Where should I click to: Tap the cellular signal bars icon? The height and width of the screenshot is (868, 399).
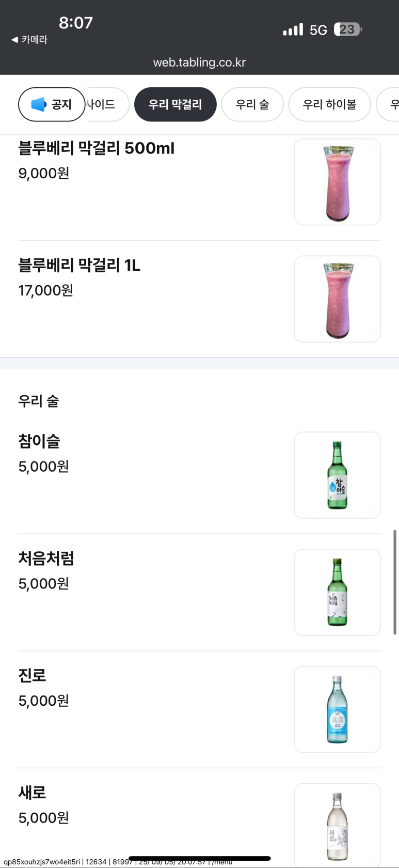pyautogui.click(x=293, y=30)
